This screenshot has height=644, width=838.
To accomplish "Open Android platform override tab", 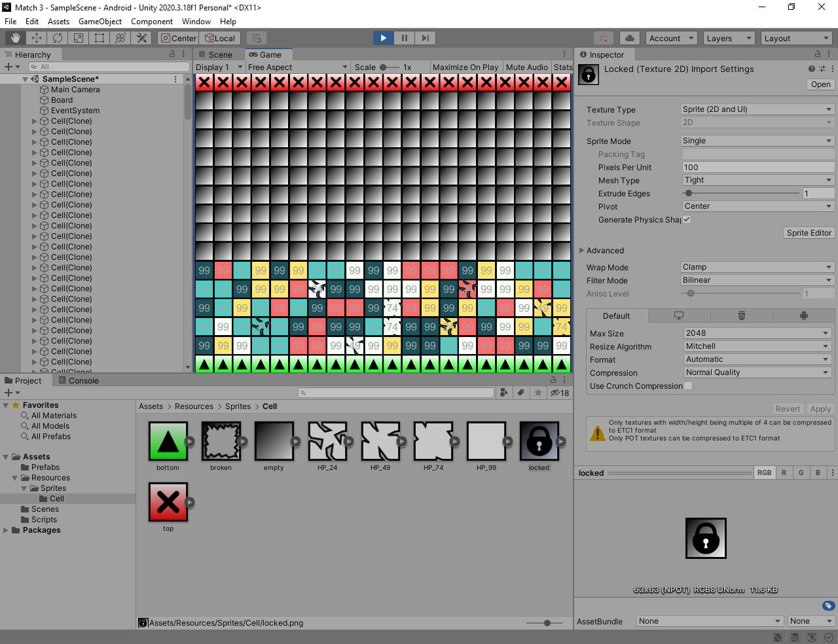I will click(803, 315).
